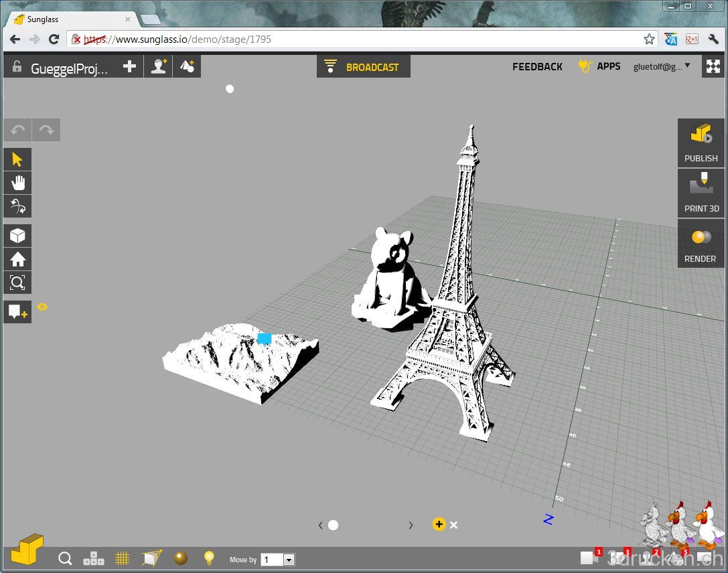Click the white dot view slider handle

pyautogui.click(x=334, y=525)
